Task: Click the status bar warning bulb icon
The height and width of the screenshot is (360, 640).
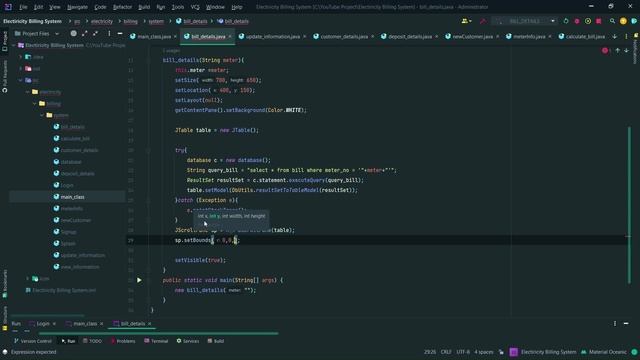Action: [x=5, y=352]
